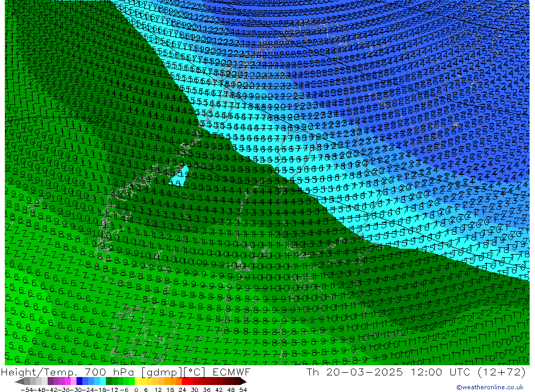This screenshot has width=535, height=392.
Task: Select the ECMWF model label
Action: tap(231, 372)
